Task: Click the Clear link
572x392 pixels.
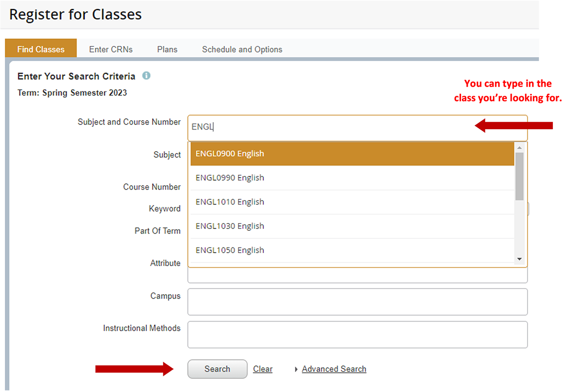Action: point(263,369)
